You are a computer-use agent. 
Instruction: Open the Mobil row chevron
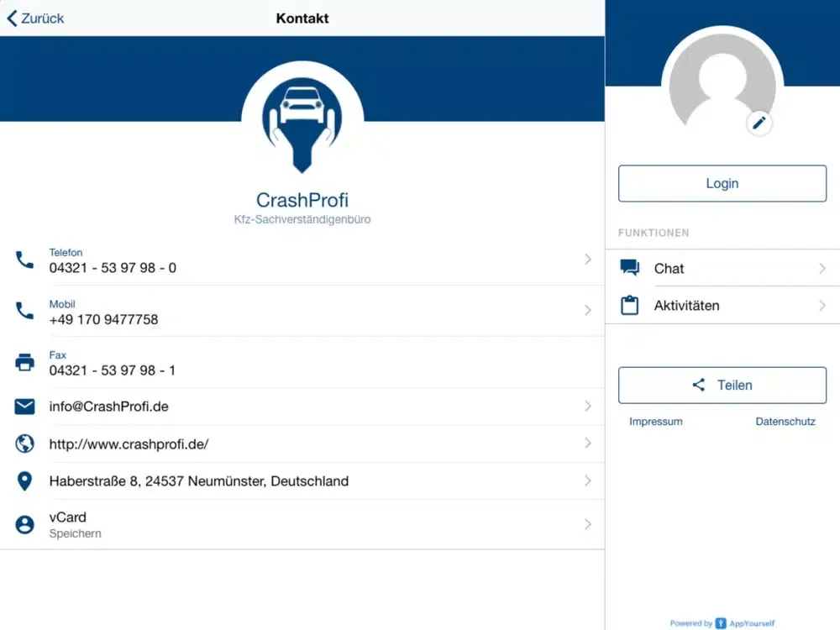point(588,310)
